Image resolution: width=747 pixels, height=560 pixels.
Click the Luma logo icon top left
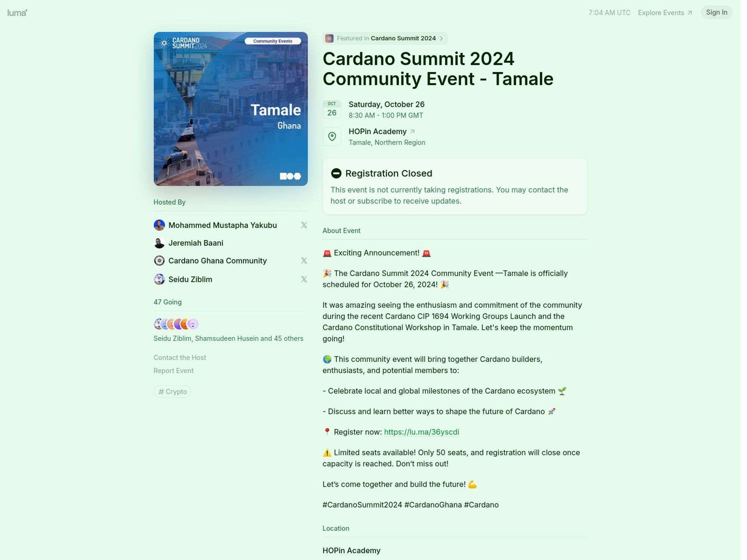pos(18,12)
